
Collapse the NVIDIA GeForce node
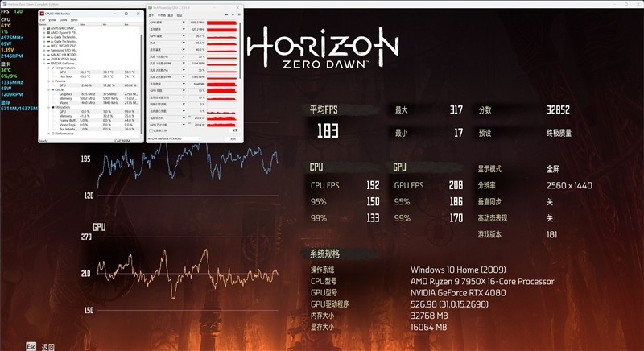coord(44,64)
